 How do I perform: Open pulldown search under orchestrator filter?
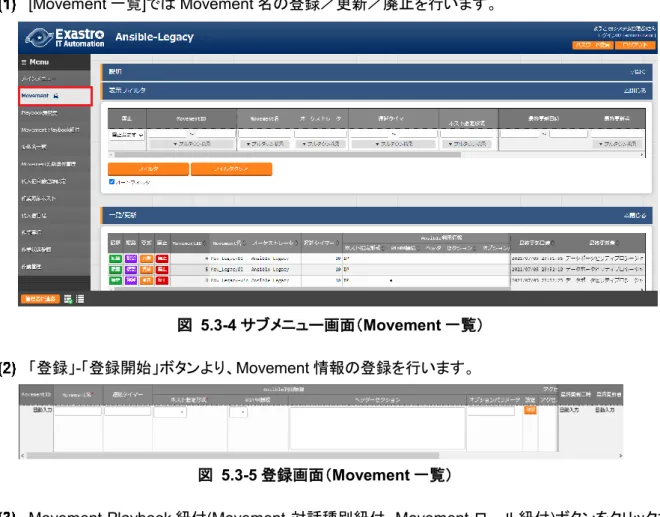tap(320, 144)
